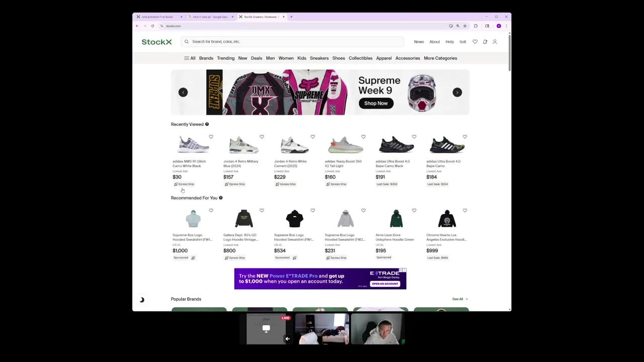Favorite adidas Yeezy Boost 350 V2
This screenshot has width=644, height=362.
(x=363, y=137)
